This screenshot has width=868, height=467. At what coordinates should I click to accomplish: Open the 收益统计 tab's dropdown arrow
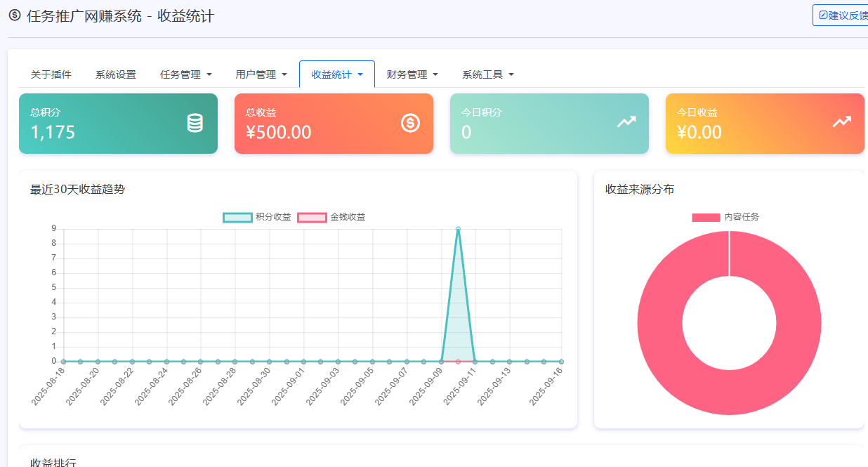pyautogui.click(x=360, y=73)
